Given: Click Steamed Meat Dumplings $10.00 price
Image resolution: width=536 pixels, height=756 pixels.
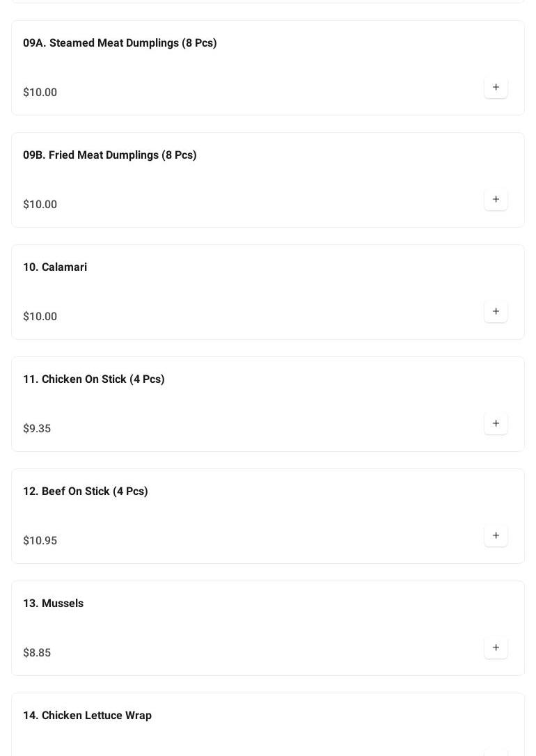Looking at the screenshot, I should click(x=40, y=93).
